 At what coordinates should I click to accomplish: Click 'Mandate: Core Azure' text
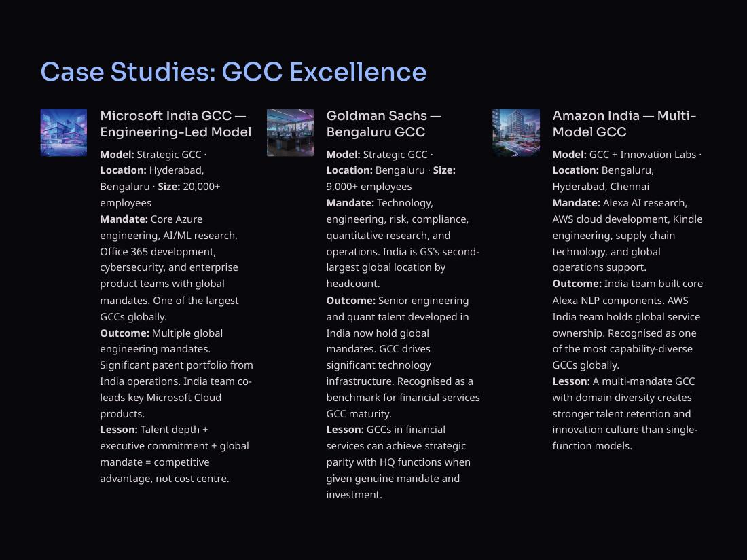(151, 219)
